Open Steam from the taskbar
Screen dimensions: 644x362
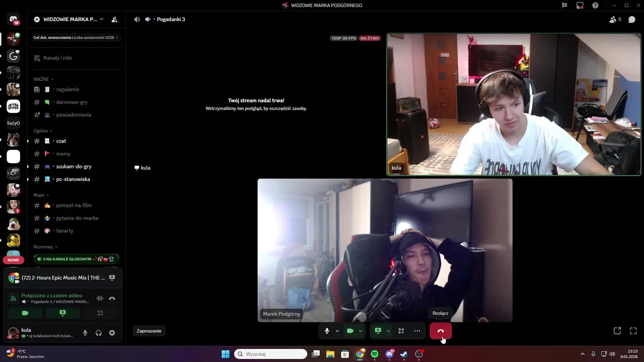point(404,354)
